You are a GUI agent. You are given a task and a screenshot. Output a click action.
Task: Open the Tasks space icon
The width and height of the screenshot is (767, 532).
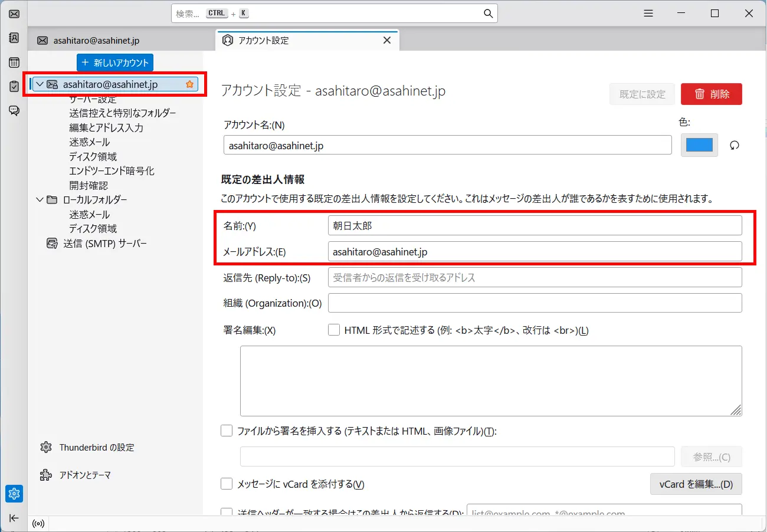click(14, 86)
